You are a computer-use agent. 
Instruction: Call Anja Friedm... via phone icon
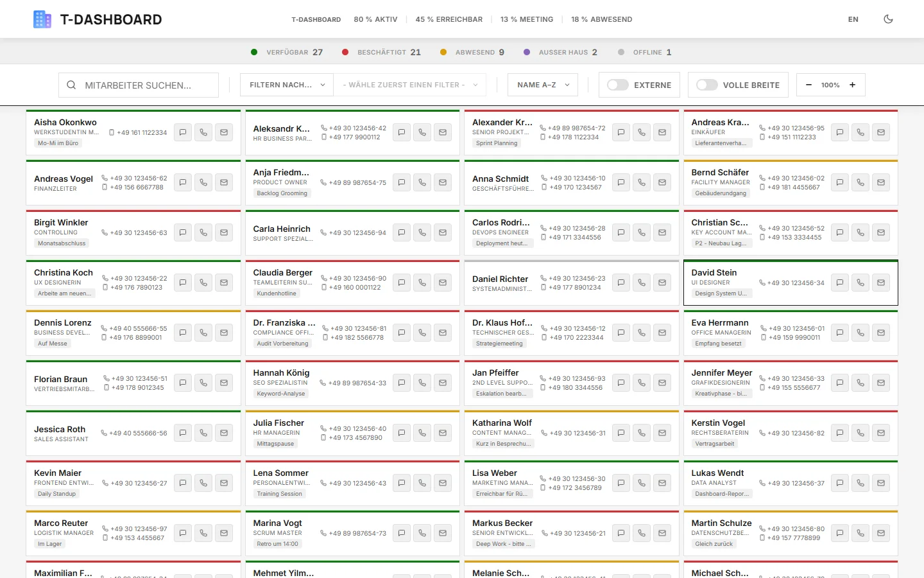(422, 182)
